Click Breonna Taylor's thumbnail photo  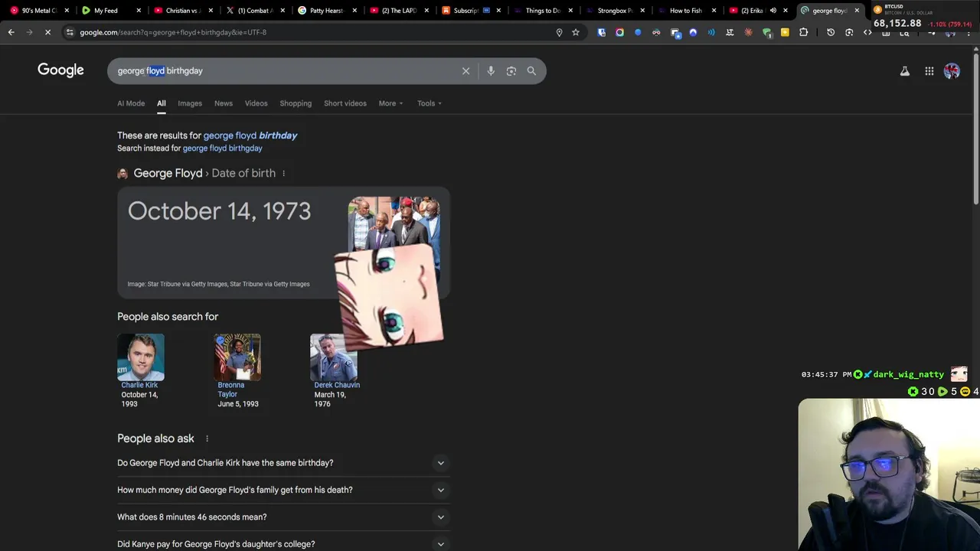point(237,357)
